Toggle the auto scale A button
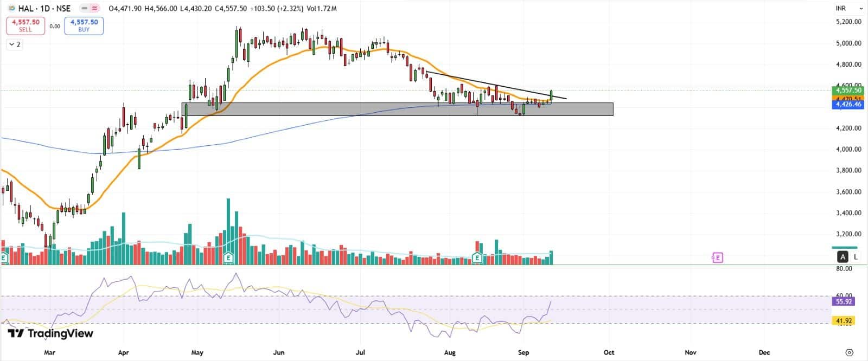The width and height of the screenshot is (868, 361). pos(843,257)
